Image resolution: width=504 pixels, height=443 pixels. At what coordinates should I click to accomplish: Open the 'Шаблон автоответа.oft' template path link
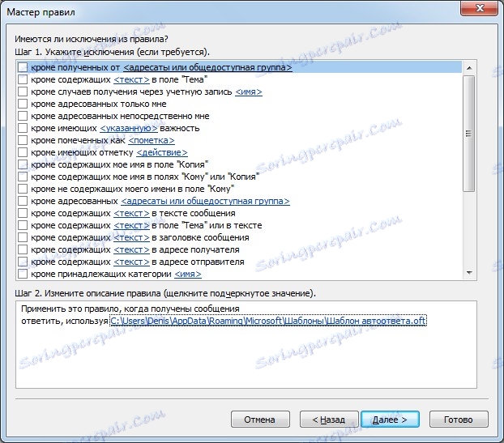coord(268,321)
